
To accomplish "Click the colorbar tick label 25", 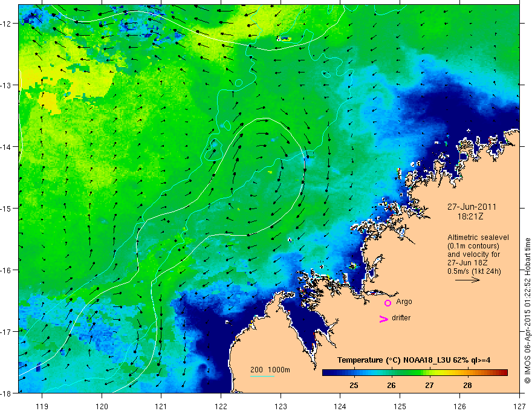I will (354, 386).
